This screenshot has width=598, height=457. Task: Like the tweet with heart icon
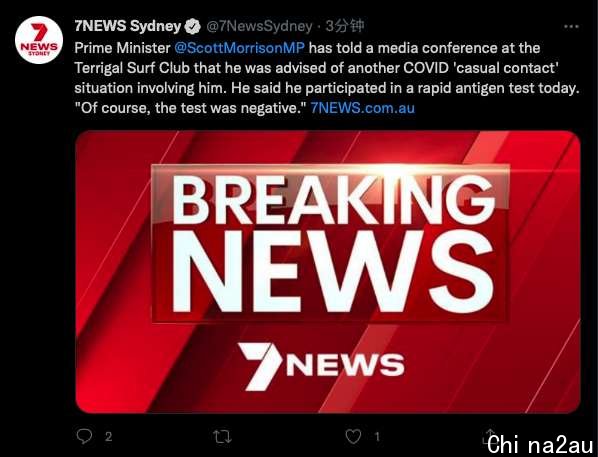pos(353,436)
